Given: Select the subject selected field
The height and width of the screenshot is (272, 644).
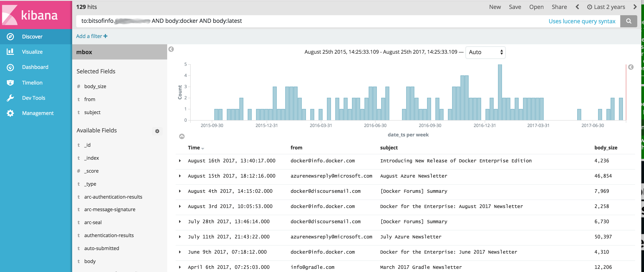Looking at the screenshot, I should (x=92, y=112).
